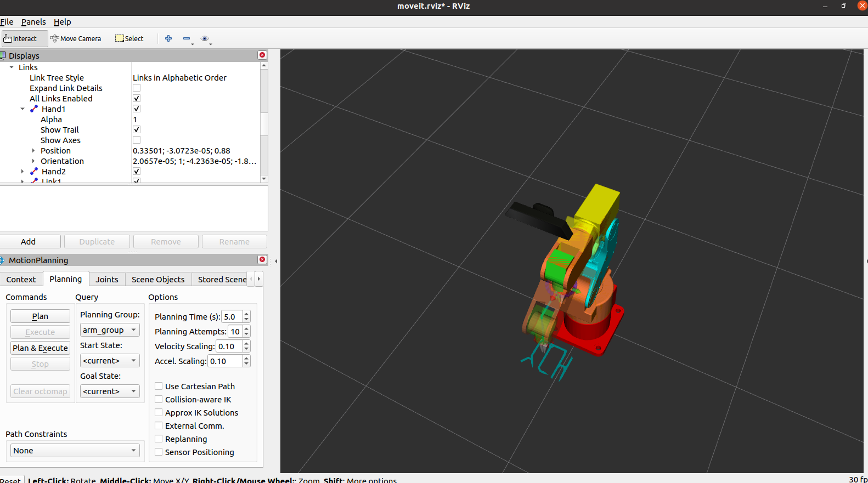868x483 pixels.
Task: Choose the Select tool in toolbar
Action: (x=129, y=39)
